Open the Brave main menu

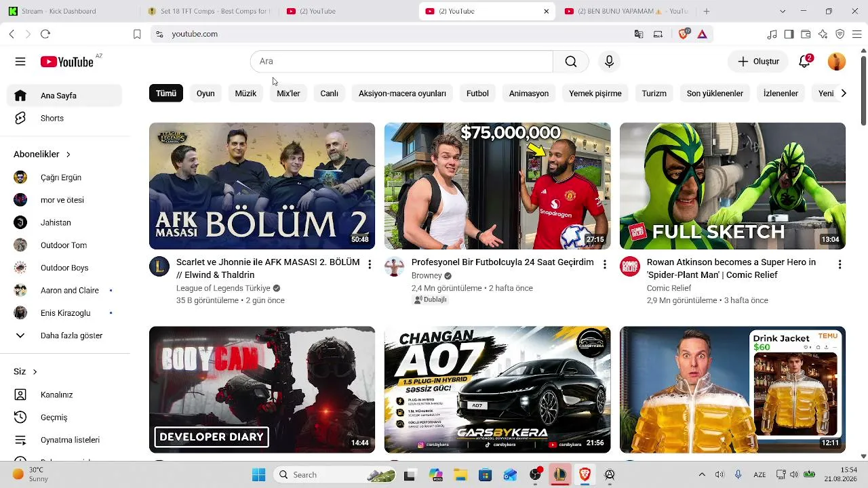coord(856,34)
